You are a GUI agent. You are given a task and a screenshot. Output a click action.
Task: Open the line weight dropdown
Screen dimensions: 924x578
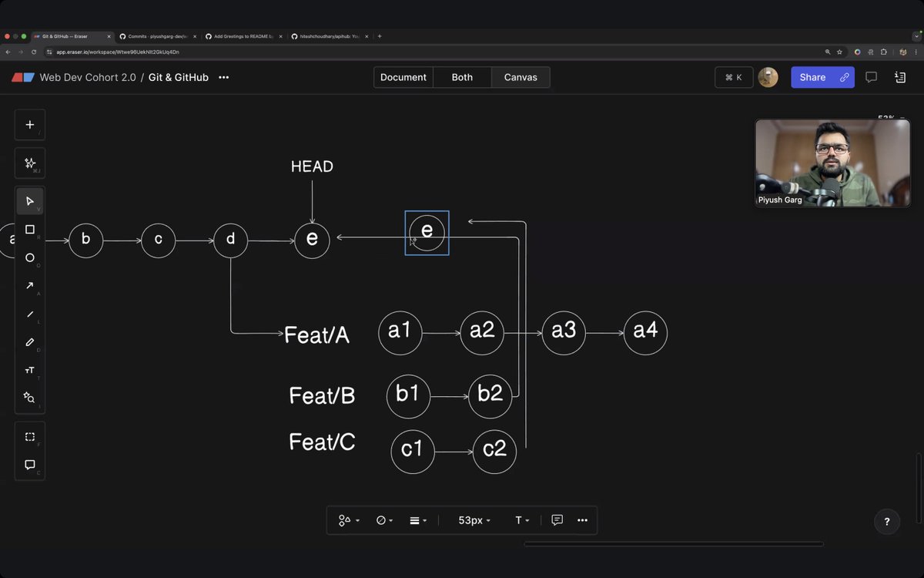[418, 520]
